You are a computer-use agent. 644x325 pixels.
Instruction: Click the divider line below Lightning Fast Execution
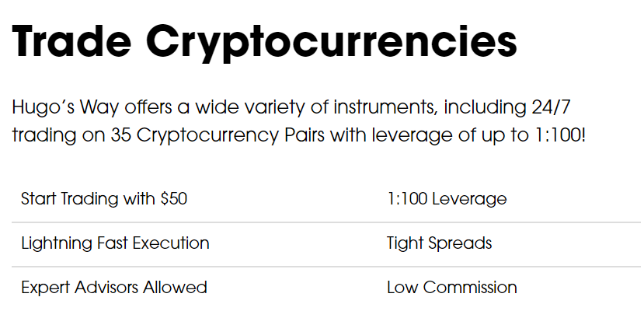coord(326,267)
